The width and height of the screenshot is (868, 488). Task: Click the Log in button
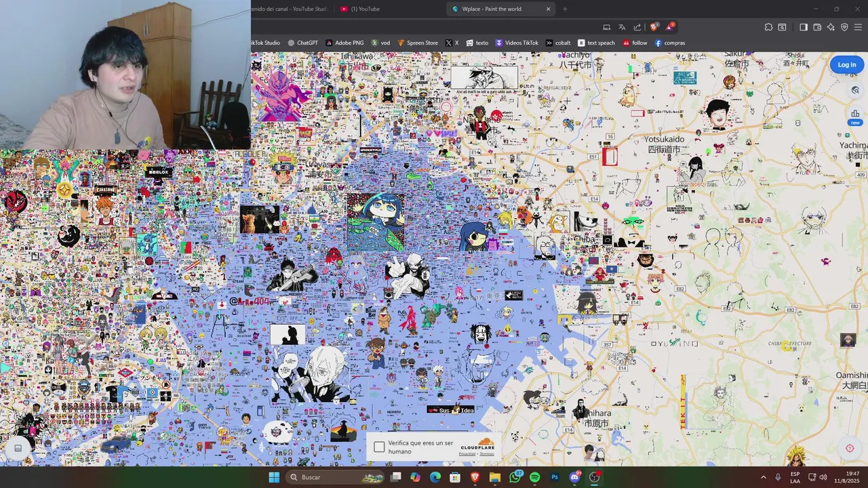tap(846, 64)
